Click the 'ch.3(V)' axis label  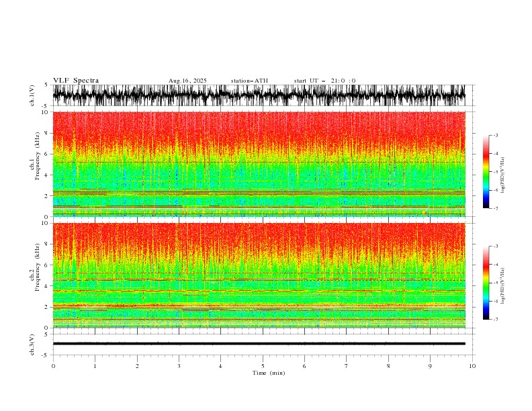pyautogui.click(x=32, y=345)
